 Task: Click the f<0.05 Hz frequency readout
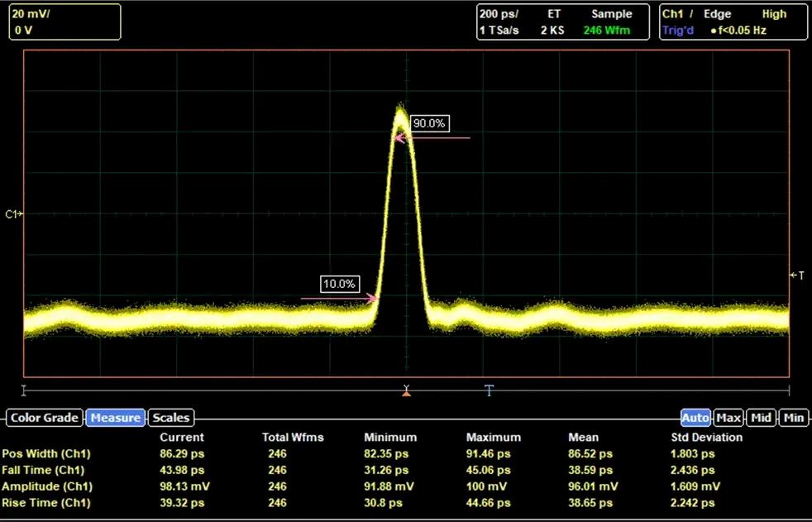click(x=742, y=30)
